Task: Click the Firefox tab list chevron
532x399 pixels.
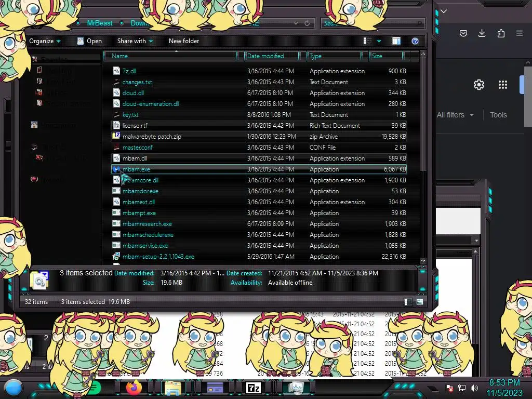Action: [444, 11]
